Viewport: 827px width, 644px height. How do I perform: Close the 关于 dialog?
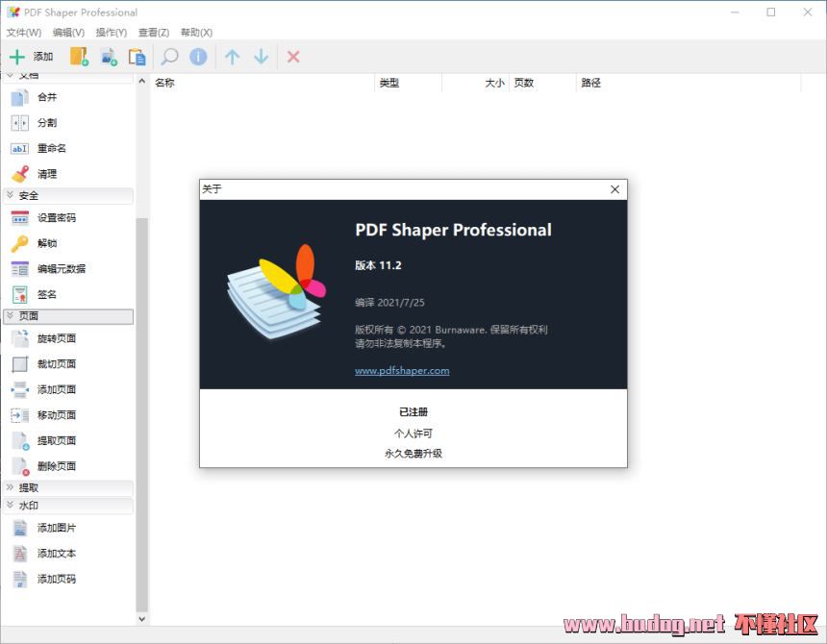coord(614,189)
